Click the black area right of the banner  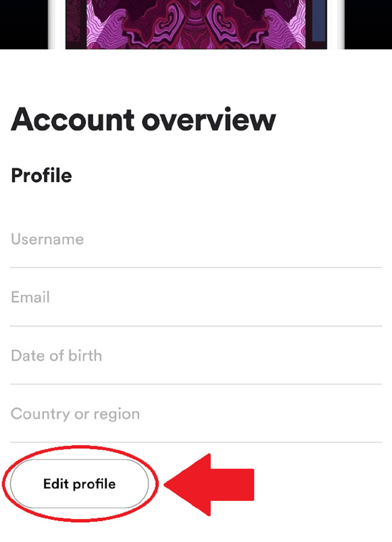[368, 25]
